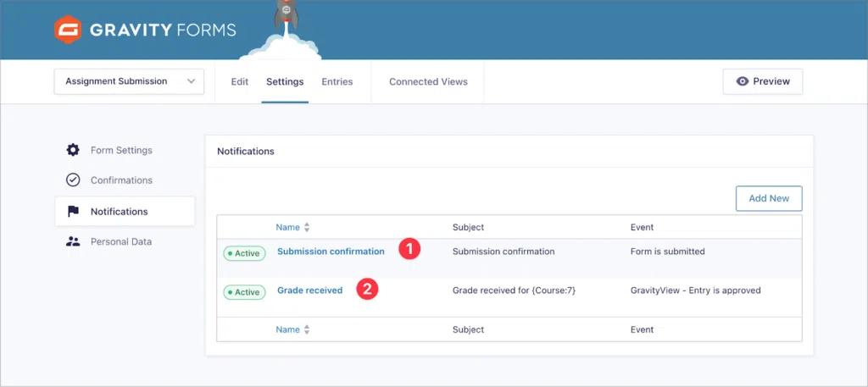Switch to the Edit tab

coord(240,82)
